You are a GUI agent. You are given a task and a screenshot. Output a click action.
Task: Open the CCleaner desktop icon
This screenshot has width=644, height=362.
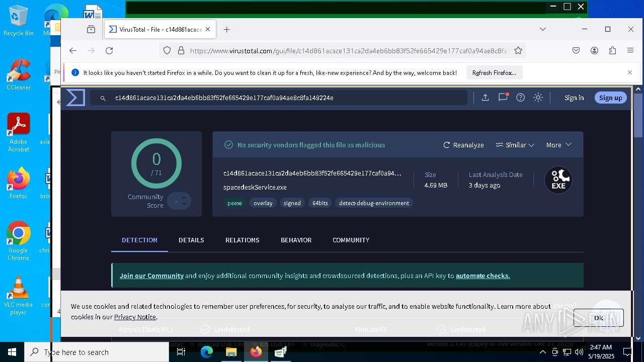[x=19, y=75]
